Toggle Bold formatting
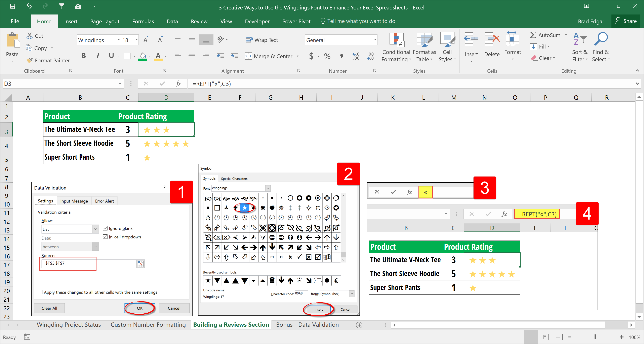 pos(83,56)
